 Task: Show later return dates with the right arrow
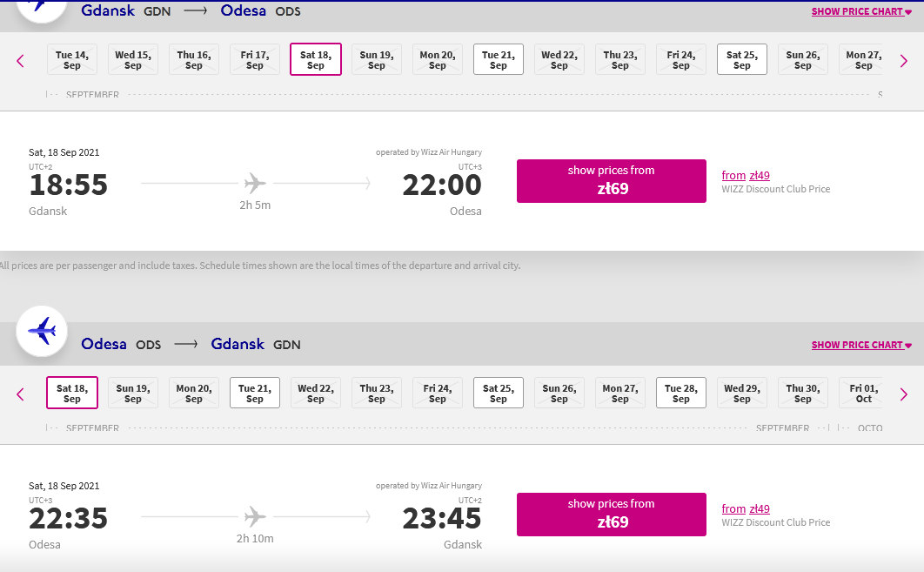pyautogui.click(x=903, y=394)
